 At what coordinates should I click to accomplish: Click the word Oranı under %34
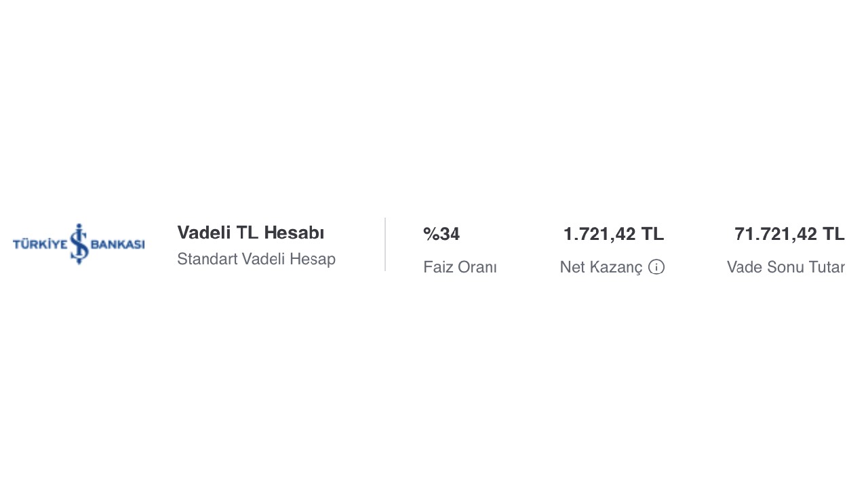click(x=477, y=267)
